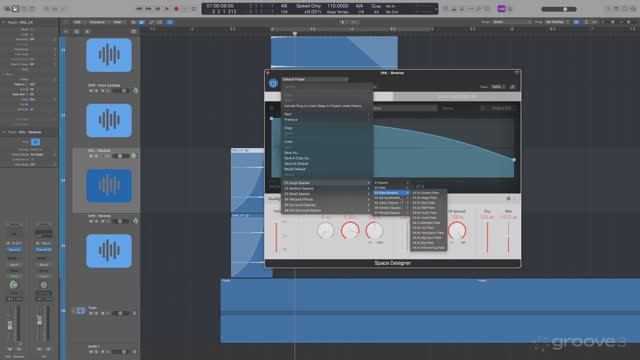Click the Go to Beginning transport button
Viewport: 640px width, 360px height.
158,9
